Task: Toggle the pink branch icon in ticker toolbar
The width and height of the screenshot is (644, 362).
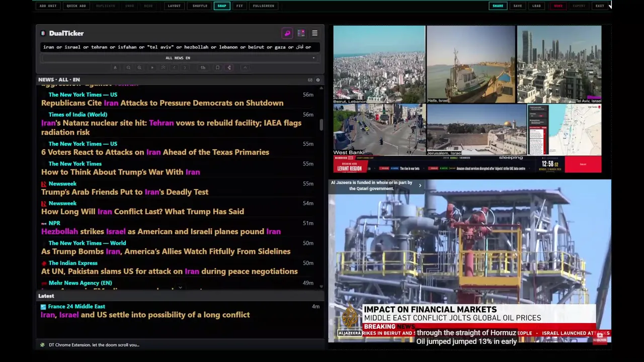Action: (229, 67)
